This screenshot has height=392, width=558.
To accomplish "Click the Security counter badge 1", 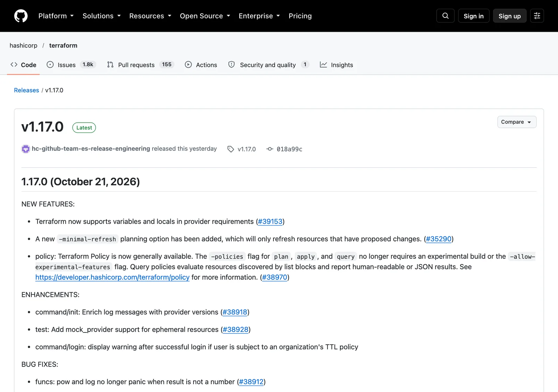I will click(305, 64).
